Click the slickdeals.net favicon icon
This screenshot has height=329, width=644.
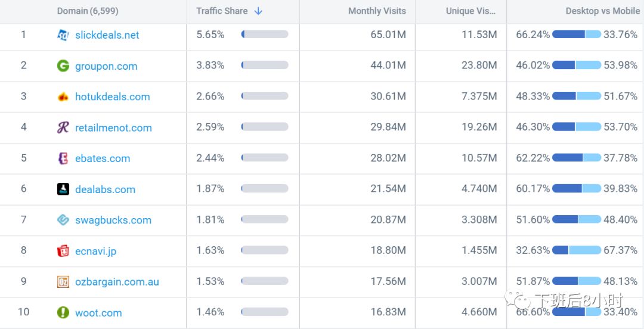click(x=63, y=35)
